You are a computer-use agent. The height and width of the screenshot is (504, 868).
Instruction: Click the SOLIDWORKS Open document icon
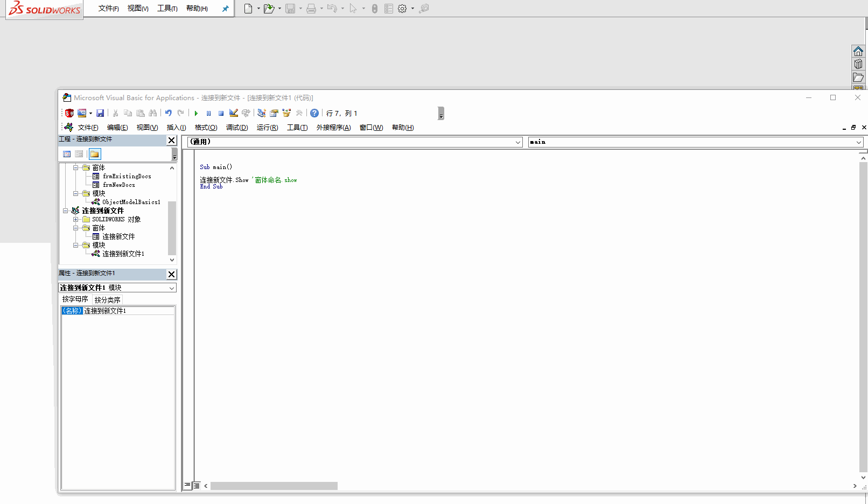click(269, 8)
